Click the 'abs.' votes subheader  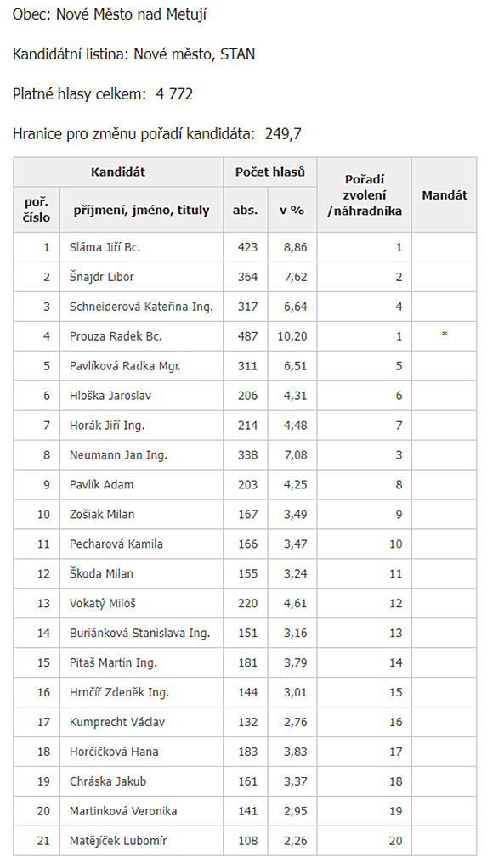(x=246, y=210)
